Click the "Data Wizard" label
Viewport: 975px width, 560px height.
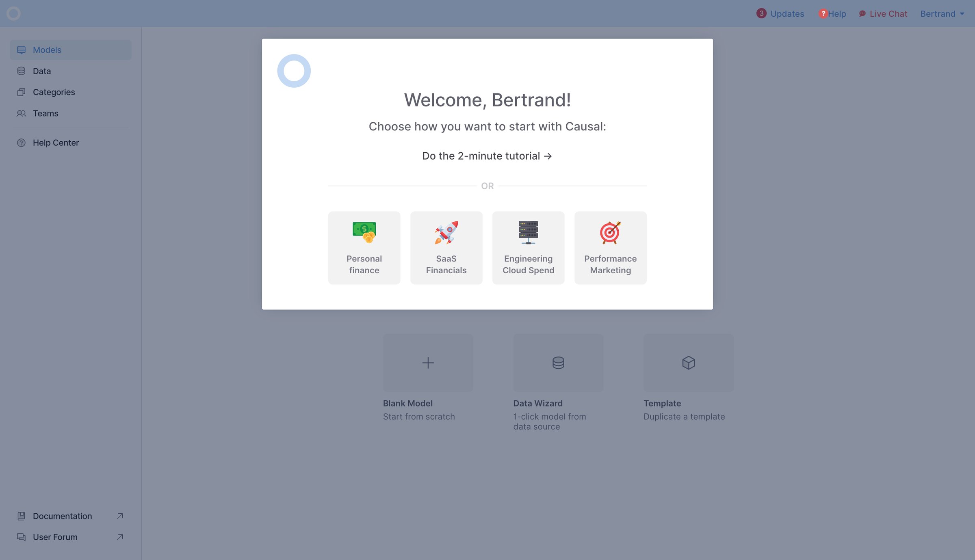(x=538, y=403)
